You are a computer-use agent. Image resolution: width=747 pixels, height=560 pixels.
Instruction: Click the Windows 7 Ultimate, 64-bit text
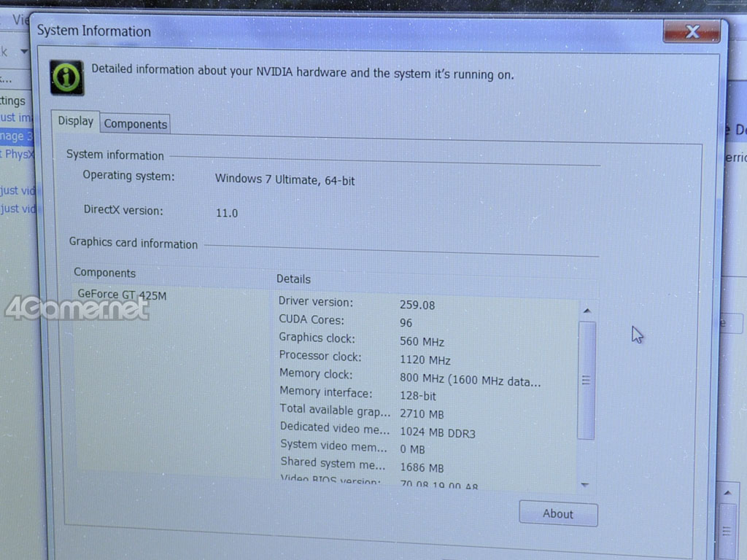pos(285,180)
